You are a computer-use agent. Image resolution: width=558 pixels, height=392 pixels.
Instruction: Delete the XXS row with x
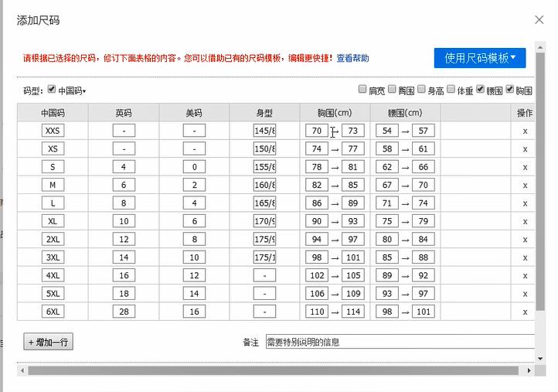pyautogui.click(x=525, y=131)
